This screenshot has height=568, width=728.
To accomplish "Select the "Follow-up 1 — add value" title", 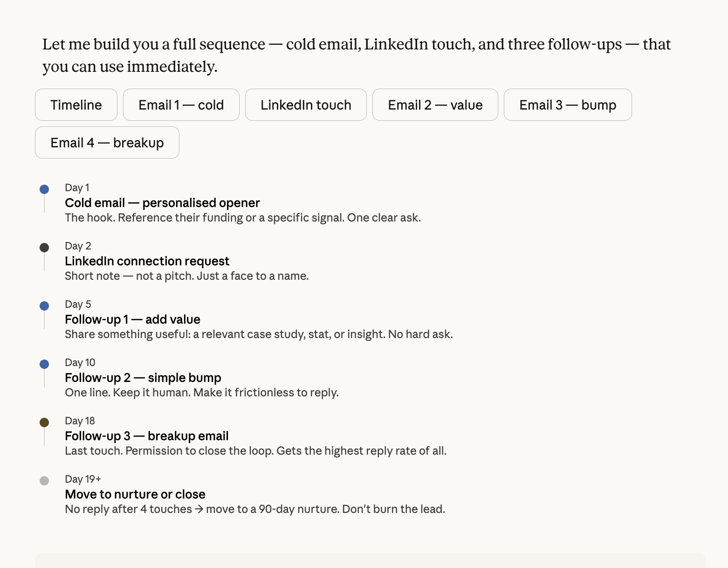I will pyautogui.click(x=132, y=319).
